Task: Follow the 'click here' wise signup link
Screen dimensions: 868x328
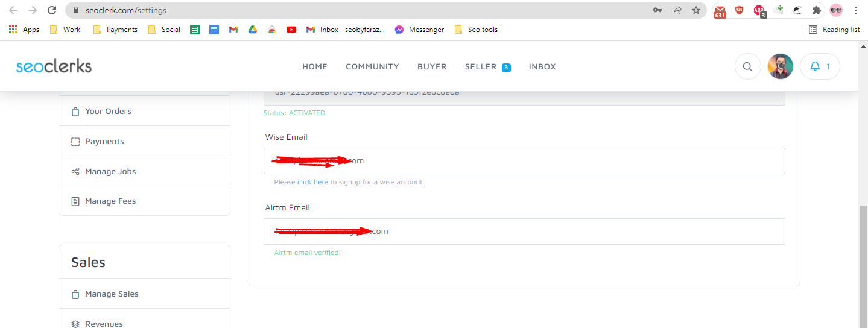Action: pyautogui.click(x=312, y=182)
